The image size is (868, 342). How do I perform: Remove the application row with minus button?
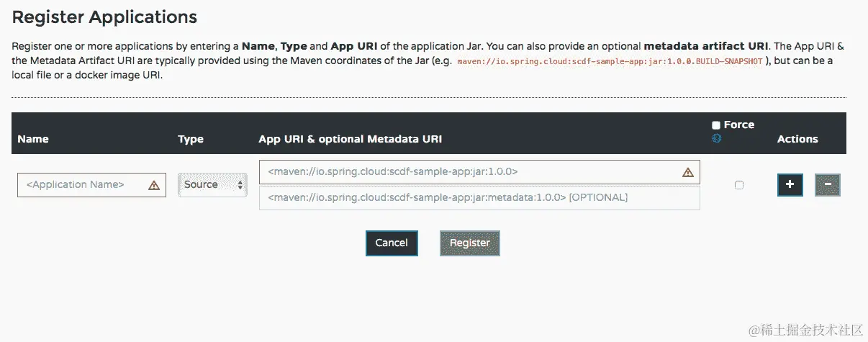(827, 185)
